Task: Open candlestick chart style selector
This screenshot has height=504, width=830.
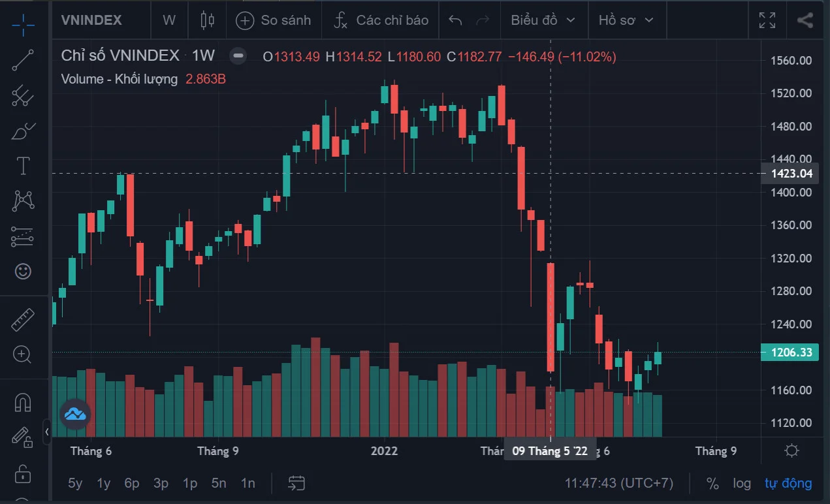Action: 207,20
